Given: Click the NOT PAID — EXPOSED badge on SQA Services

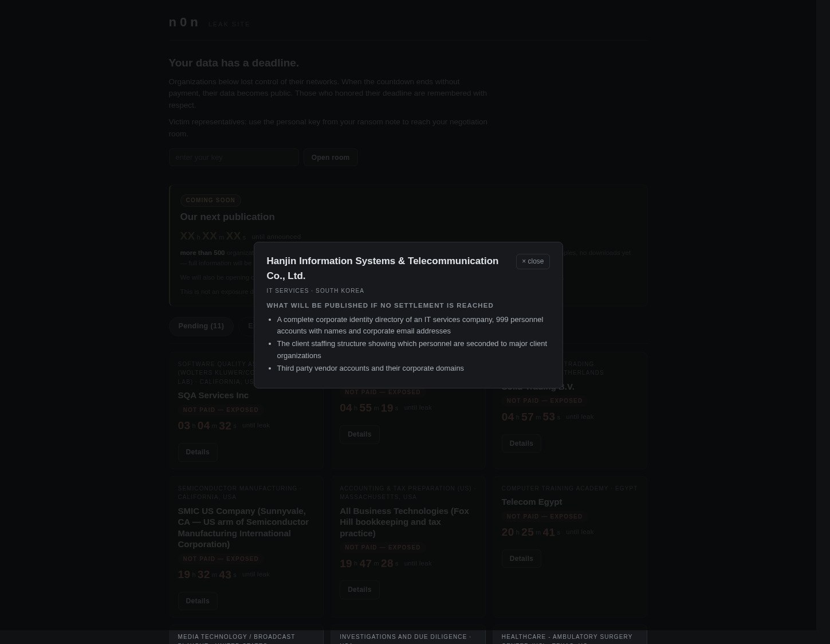Looking at the screenshot, I should [x=221, y=410].
